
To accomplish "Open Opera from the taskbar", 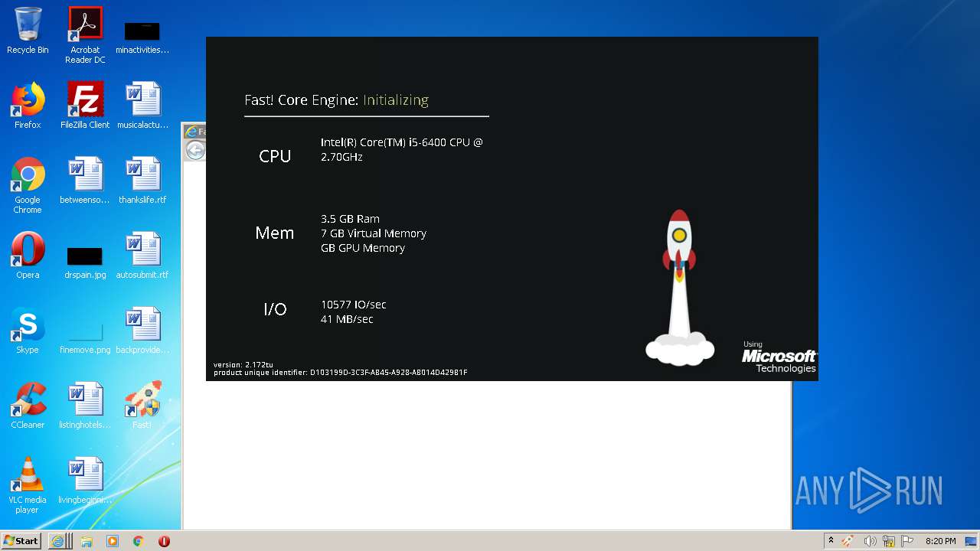I will (164, 541).
